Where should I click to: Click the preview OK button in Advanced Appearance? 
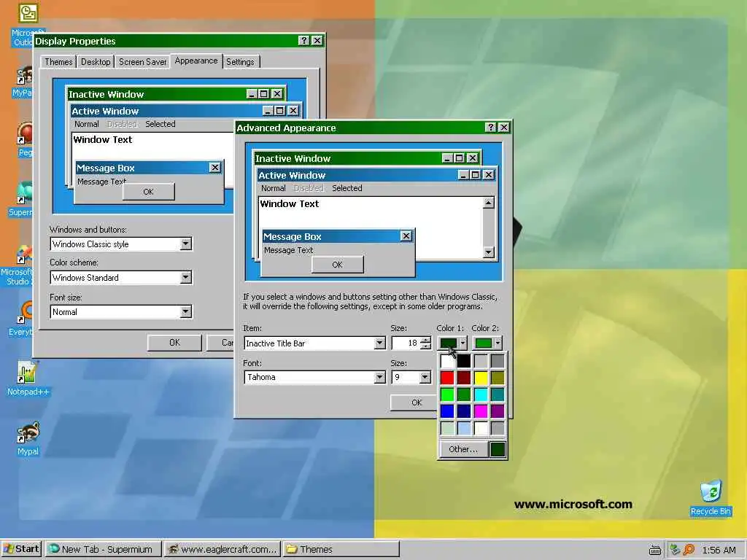coord(337,265)
